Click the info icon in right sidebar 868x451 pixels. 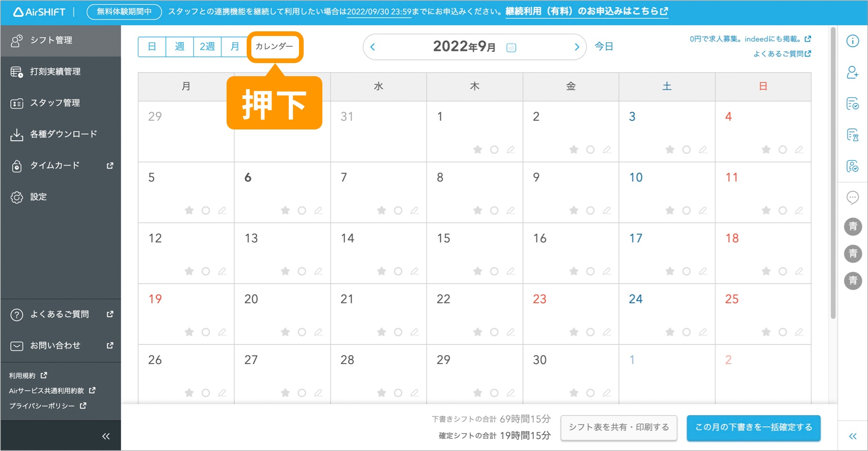click(x=853, y=41)
